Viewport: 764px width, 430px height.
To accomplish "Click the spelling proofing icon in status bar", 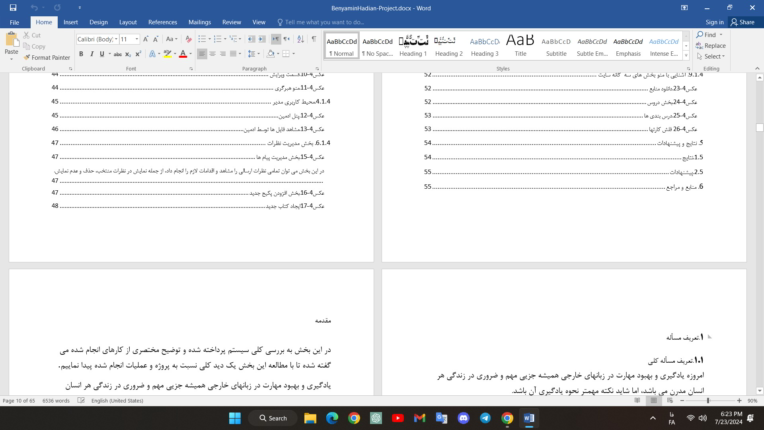I will [x=81, y=400].
